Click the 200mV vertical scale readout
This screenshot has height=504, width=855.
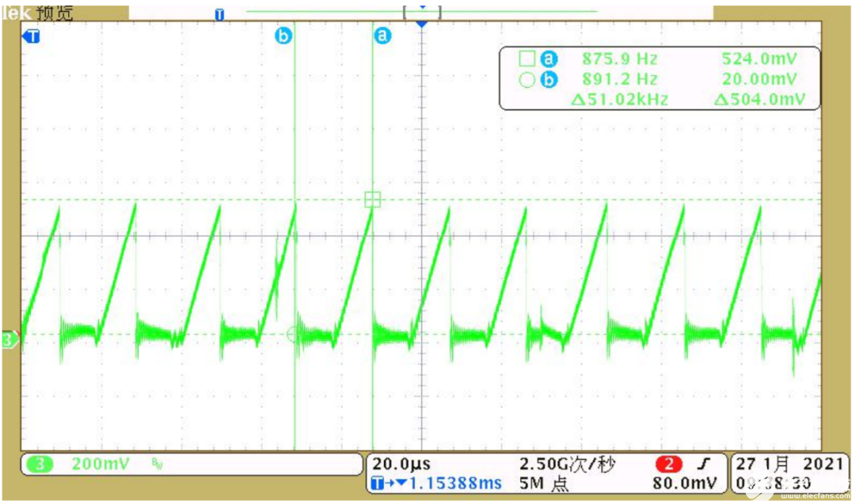coord(101,464)
